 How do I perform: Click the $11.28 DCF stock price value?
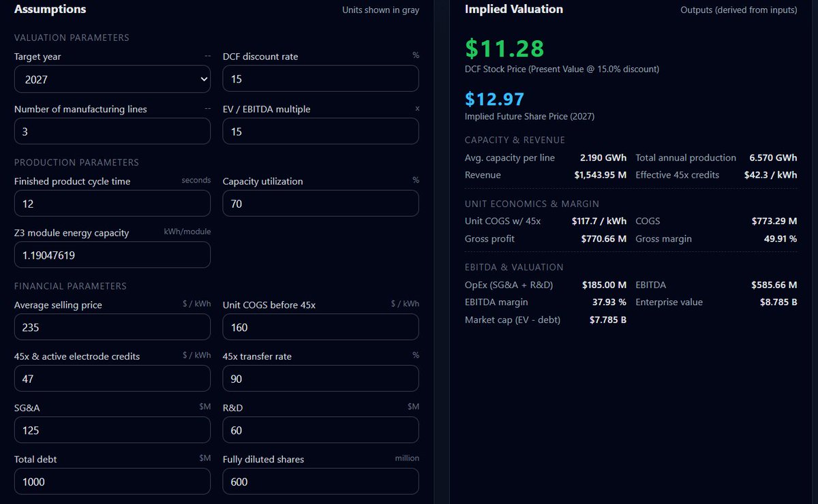(504, 48)
